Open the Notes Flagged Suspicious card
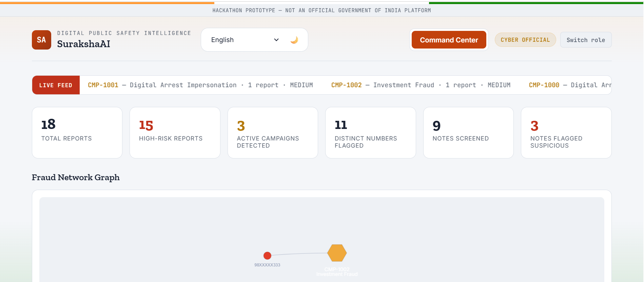644x282 pixels. click(x=566, y=133)
